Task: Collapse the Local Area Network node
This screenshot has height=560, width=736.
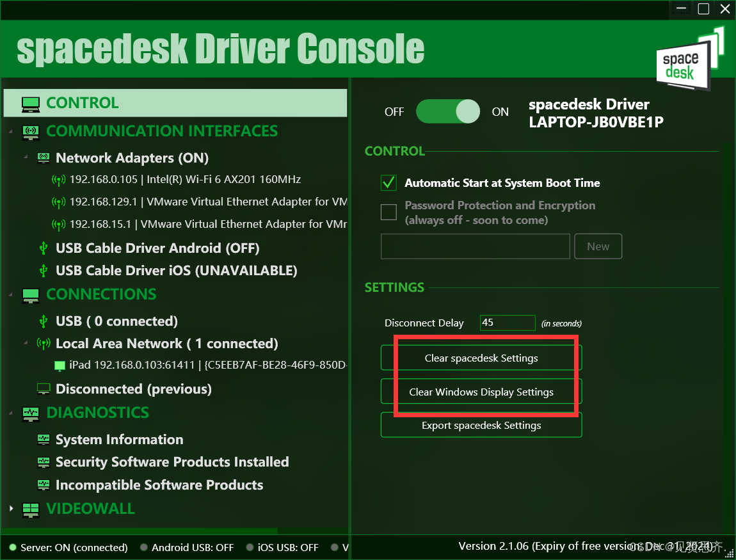Action: (x=26, y=342)
